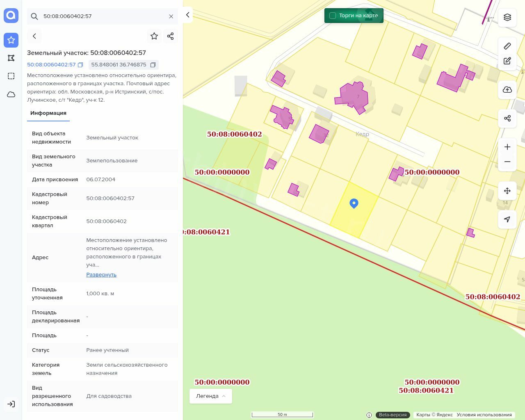Switch to the Информация tab
Screen dimensions: 525x420
click(x=48, y=113)
